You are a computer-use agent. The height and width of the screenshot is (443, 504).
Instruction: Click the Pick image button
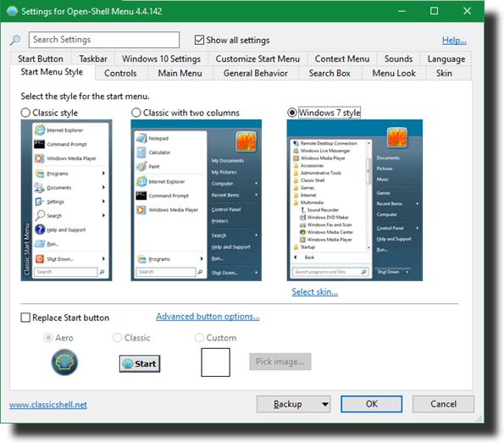click(280, 362)
